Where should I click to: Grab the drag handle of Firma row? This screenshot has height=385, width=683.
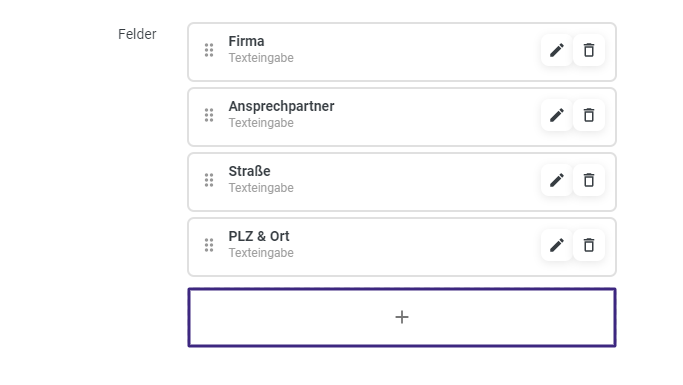[x=209, y=50]
